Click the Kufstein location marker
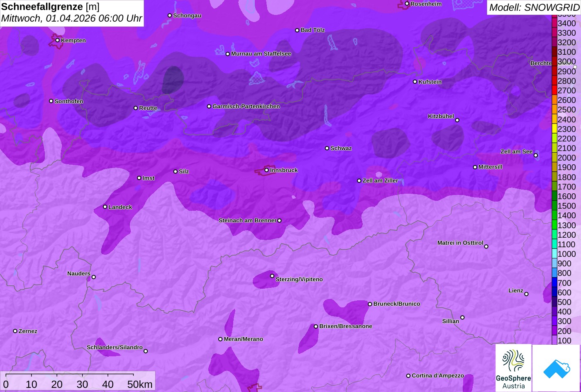The height and width of the screenshot is (392, 581). tap(415, 82)
